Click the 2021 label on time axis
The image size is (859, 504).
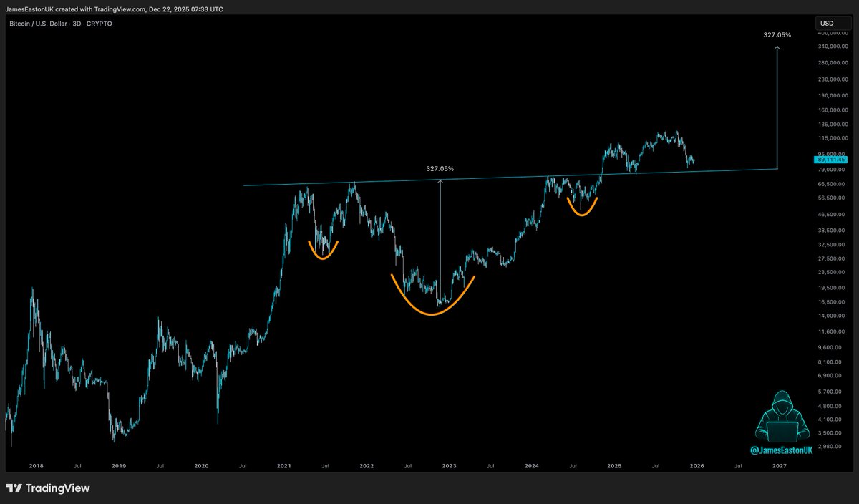pyautogui.click(x=284, y=465)
